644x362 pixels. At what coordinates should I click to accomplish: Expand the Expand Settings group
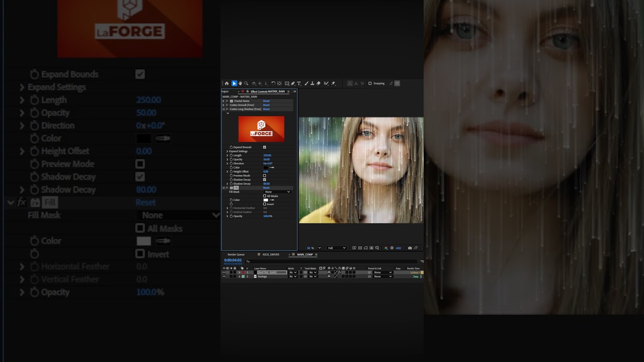coord(227,151)
